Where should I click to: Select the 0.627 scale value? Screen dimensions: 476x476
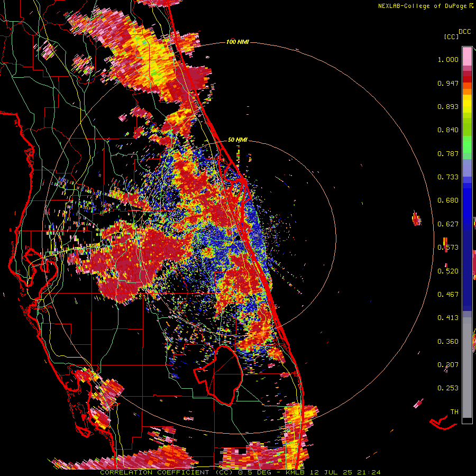[448, 224]
